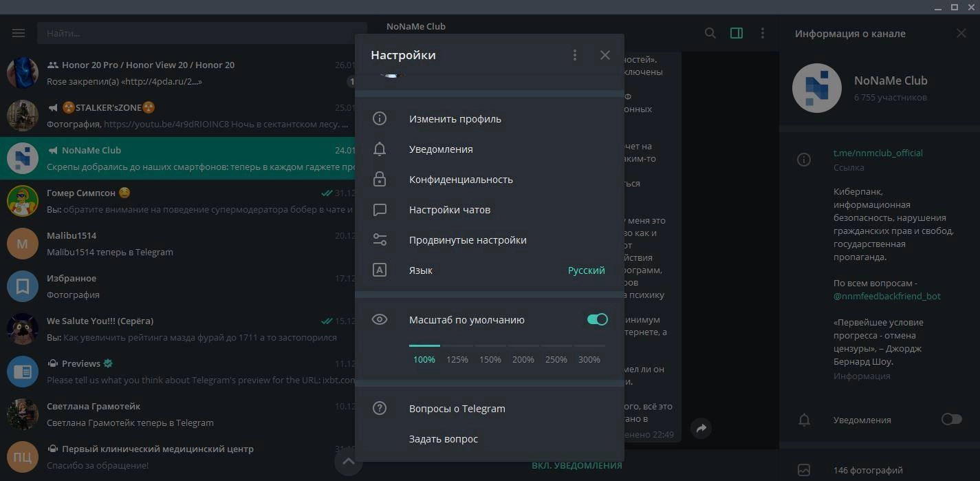Open the hamburger main menu
The width and height of the screenshot is (980, 481).
click(19, 33)
